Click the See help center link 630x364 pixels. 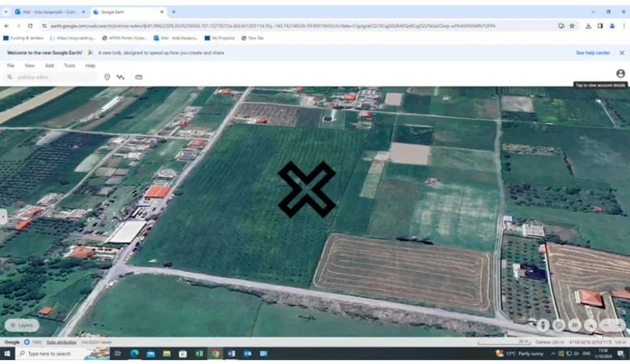593,53
